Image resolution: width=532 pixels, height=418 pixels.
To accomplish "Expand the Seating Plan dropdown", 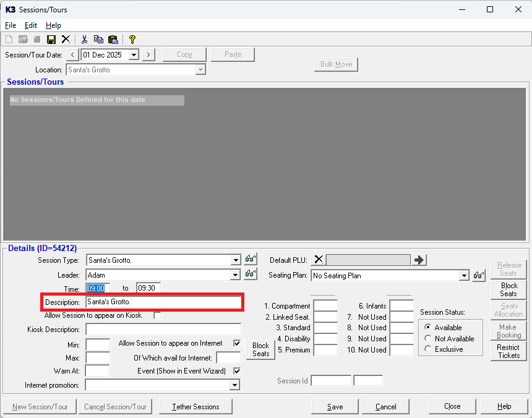I will click(x=464, y=275).
